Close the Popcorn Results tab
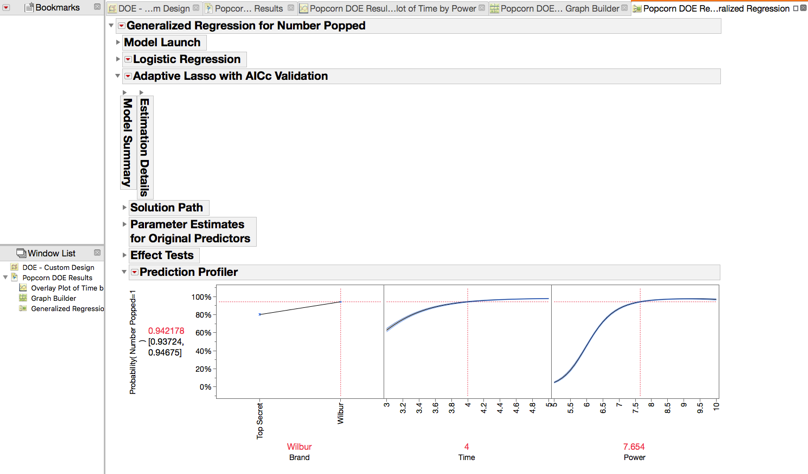808x474 pixels. click(x=291, y=8)
